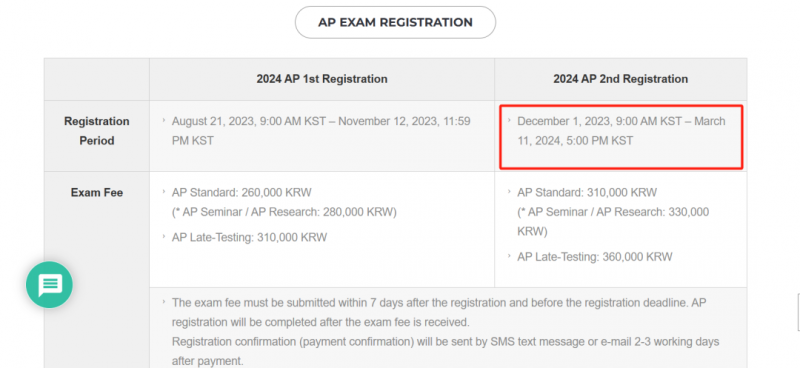Select the 2024 AP 2nd Registration header
This screenshot has height=368, width=800.
[x=620, y=79]
